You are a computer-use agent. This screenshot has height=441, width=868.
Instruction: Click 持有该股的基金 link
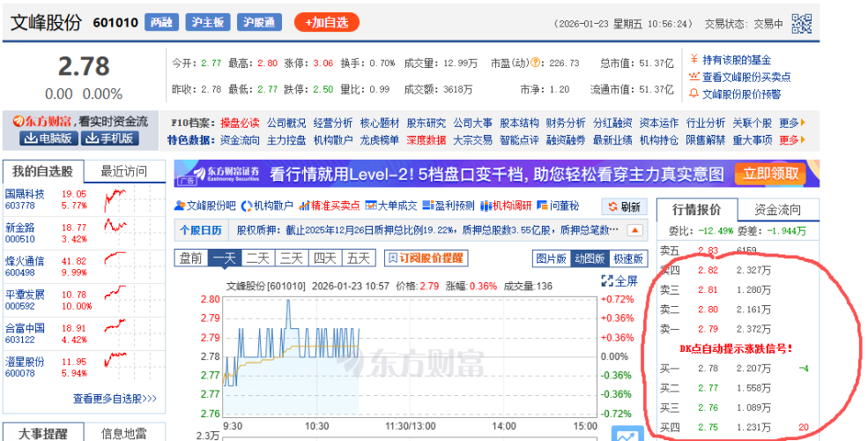point(736,60)
